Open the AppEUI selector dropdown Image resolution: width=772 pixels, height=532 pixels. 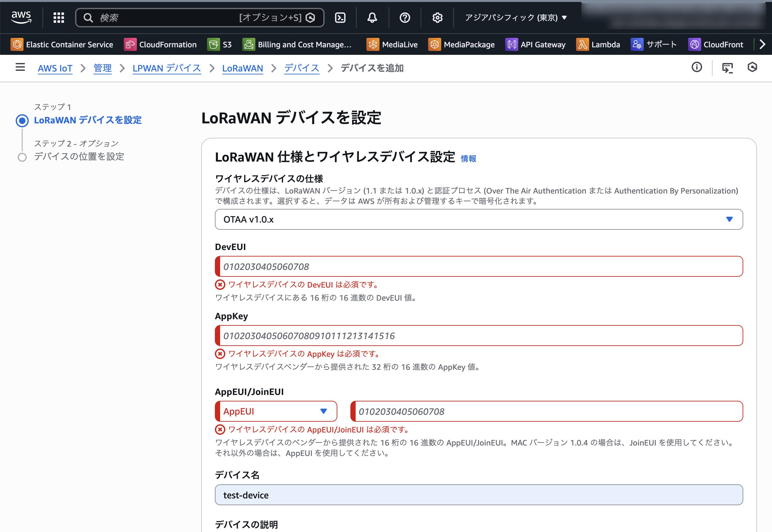[x=276, y=411]
